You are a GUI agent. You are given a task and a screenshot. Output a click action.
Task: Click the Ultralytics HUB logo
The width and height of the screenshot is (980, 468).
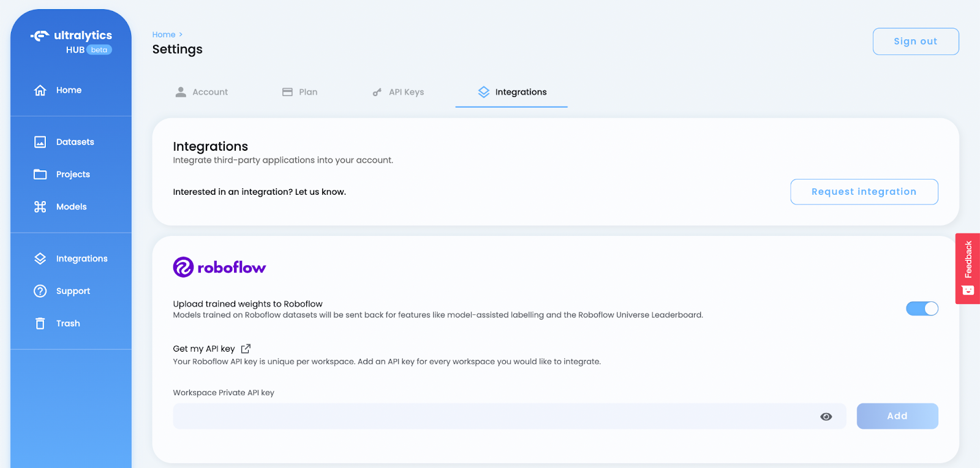pos(72,42)
